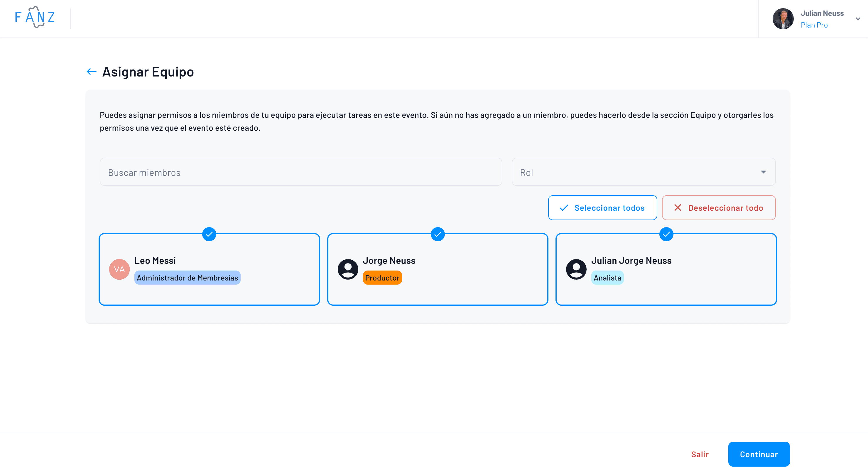Image resolution: width=868 pixels, height=476 pixels.
Task: Click the Seleccionar todos button
Action: pos(602,208)
